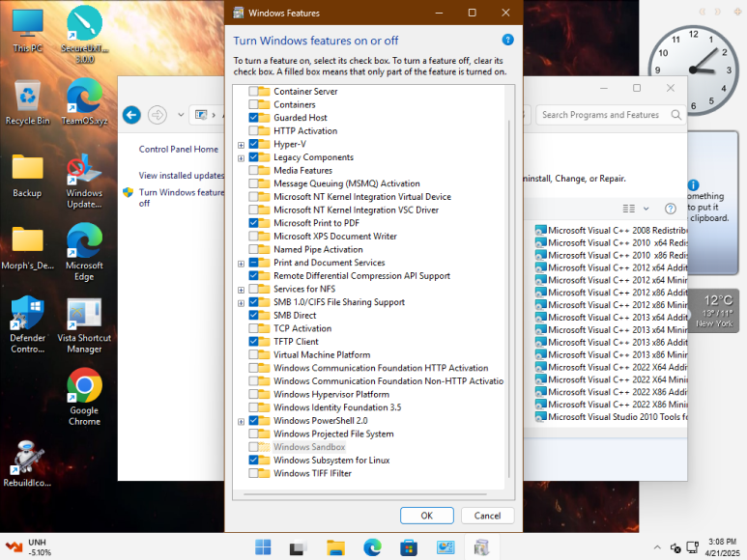Open the SecureUxTheme desktop shortcut
The image size is (747, 560).
point(84,34)
